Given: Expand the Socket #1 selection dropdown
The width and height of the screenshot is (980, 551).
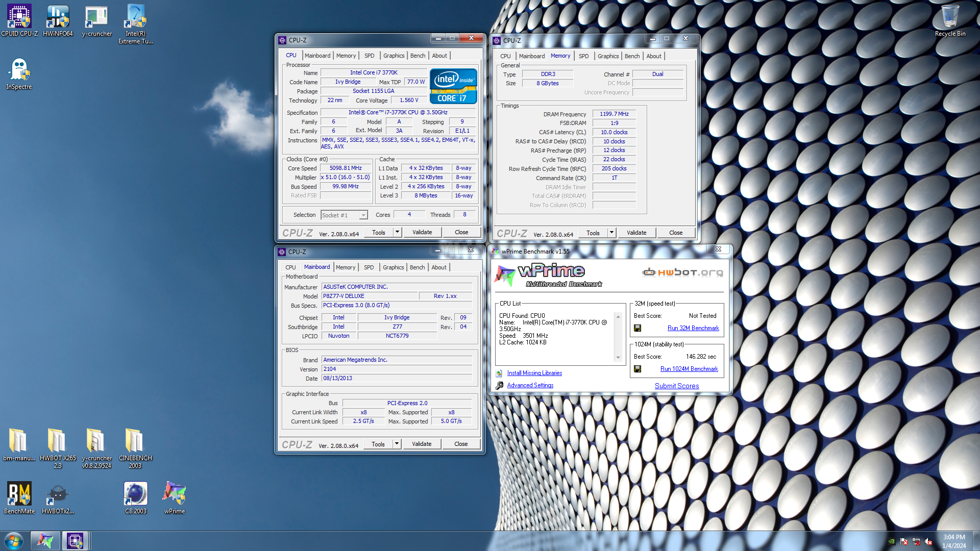Looking at the screenshot, I should pyautogui.click(x=363, y=215).
